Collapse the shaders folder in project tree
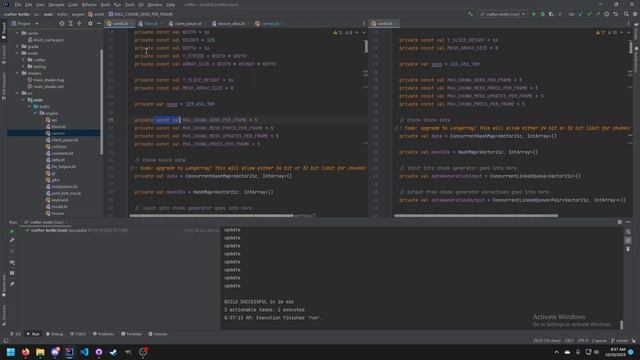 (x=18, y=73)
